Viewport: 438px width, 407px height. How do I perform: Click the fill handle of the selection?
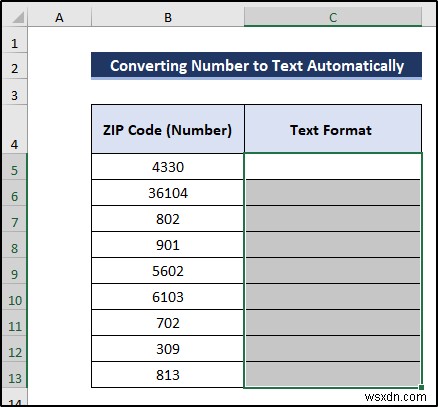click(x=421, y=387)
